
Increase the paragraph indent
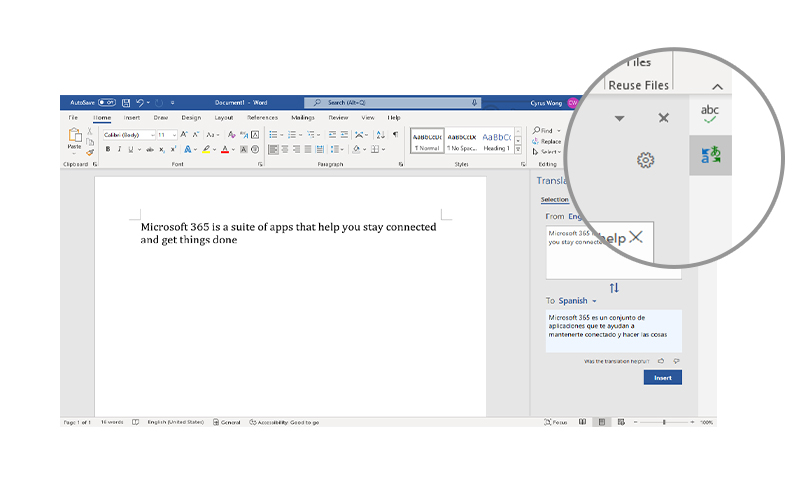tap(344, 135)
